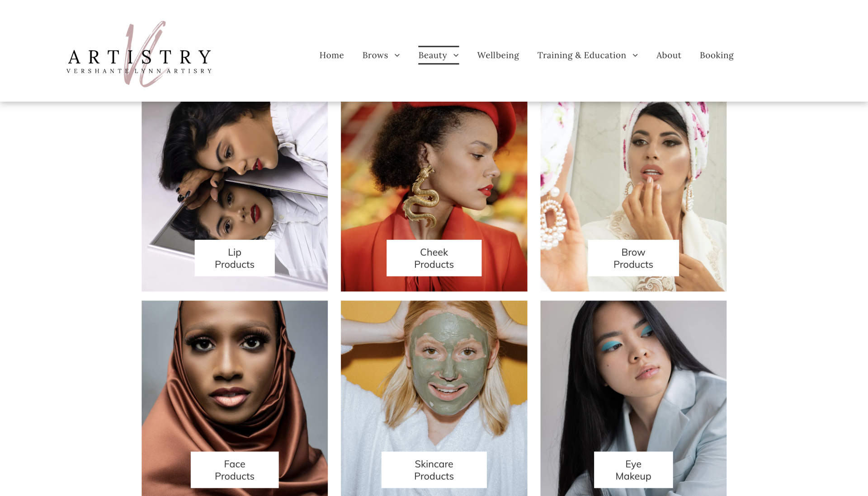Select the Brows menu label
868x496 pixels.
tap(375, 55)
